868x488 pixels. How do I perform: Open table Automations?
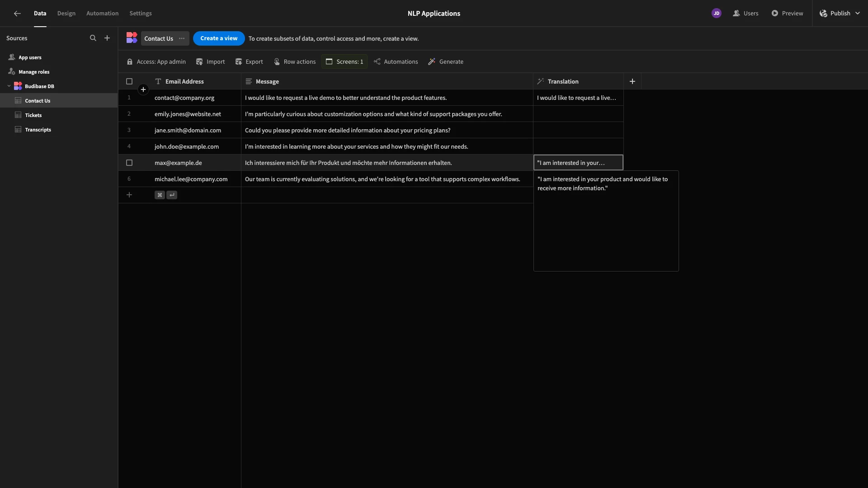point(396,62)
